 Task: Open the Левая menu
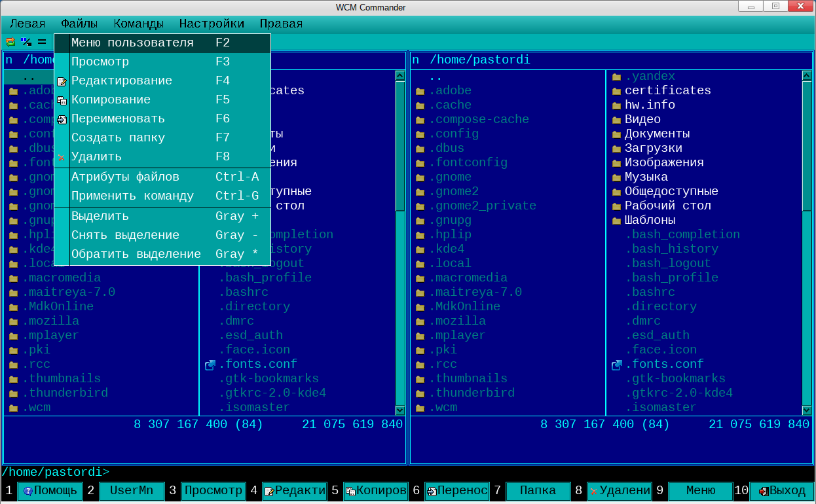(28, 24)
